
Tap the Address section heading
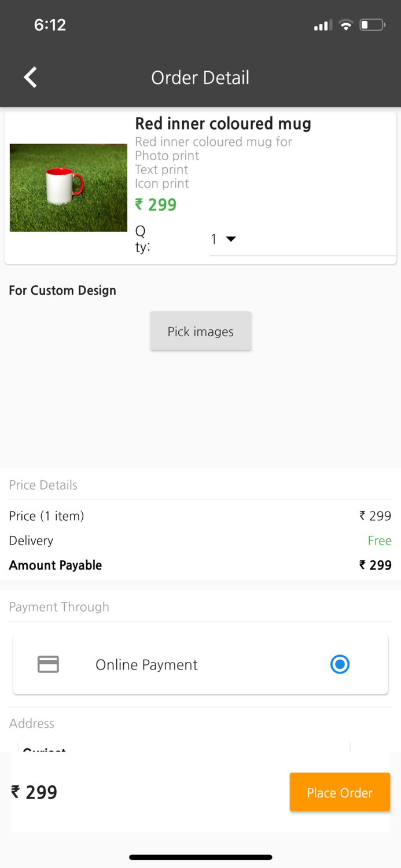point(32,723)
